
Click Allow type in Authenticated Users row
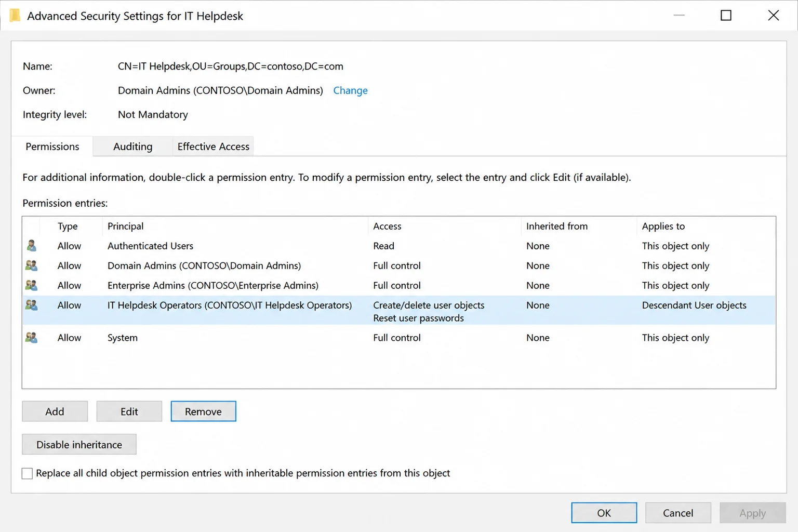pyautogui.click(x=69, y=246)
